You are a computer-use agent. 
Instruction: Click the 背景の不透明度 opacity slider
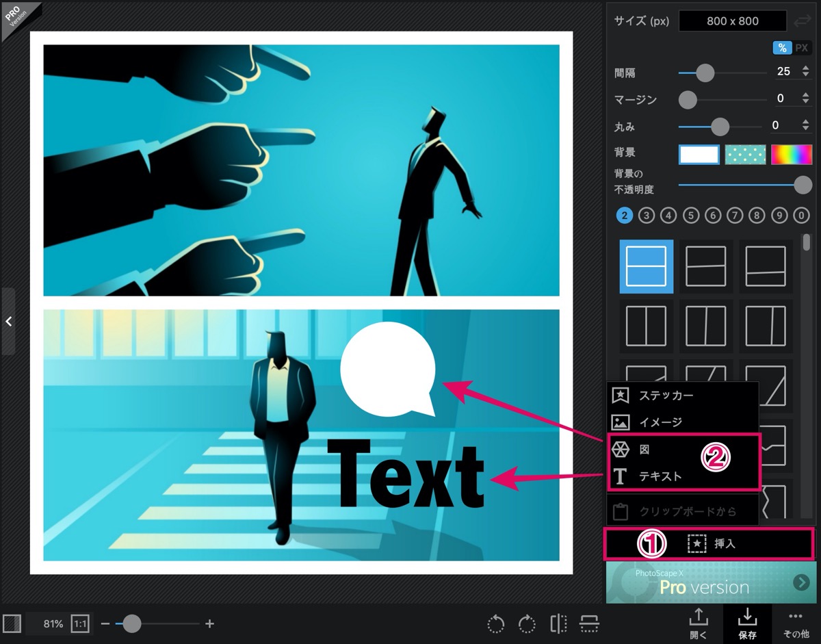point(744,184)
